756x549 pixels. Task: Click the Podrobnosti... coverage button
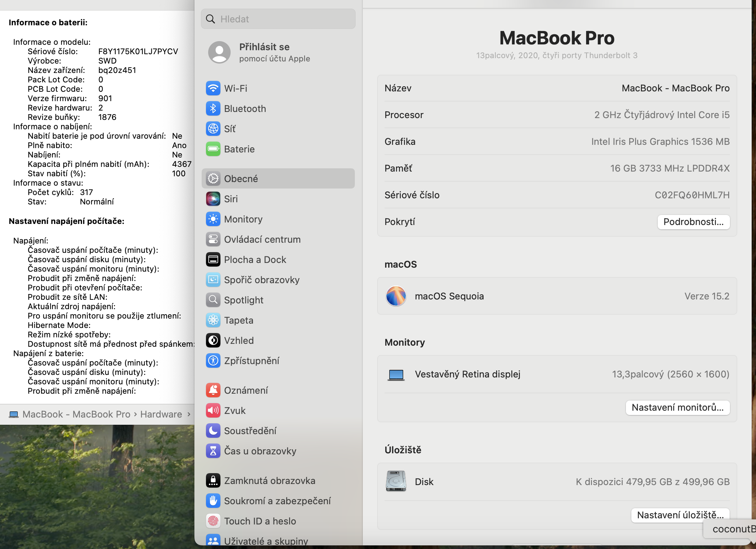pyautogui.click(x=693, y=222)
